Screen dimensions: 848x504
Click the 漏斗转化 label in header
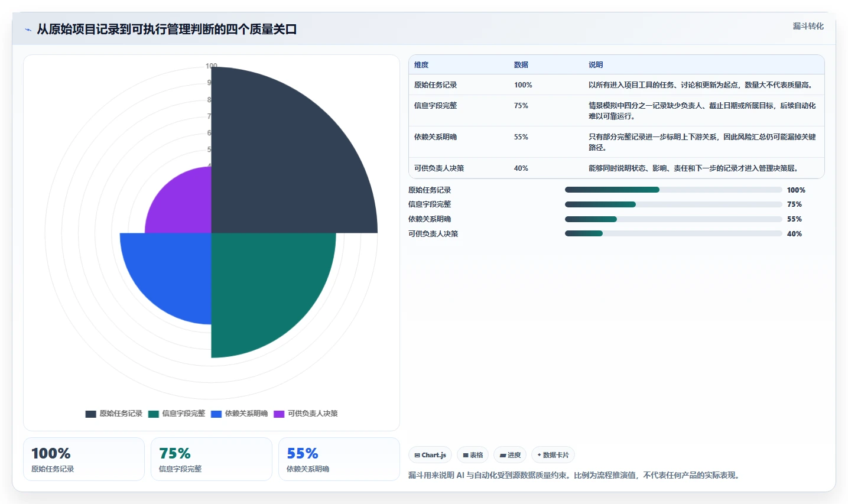(x=808, y=26)
